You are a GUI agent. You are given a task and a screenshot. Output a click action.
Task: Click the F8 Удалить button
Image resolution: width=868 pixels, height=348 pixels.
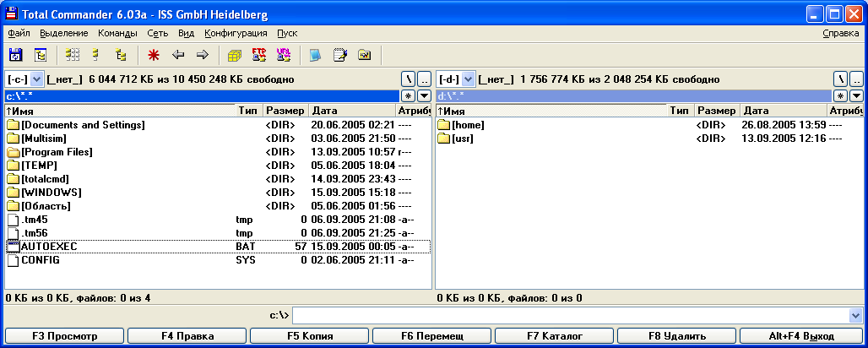676,336
